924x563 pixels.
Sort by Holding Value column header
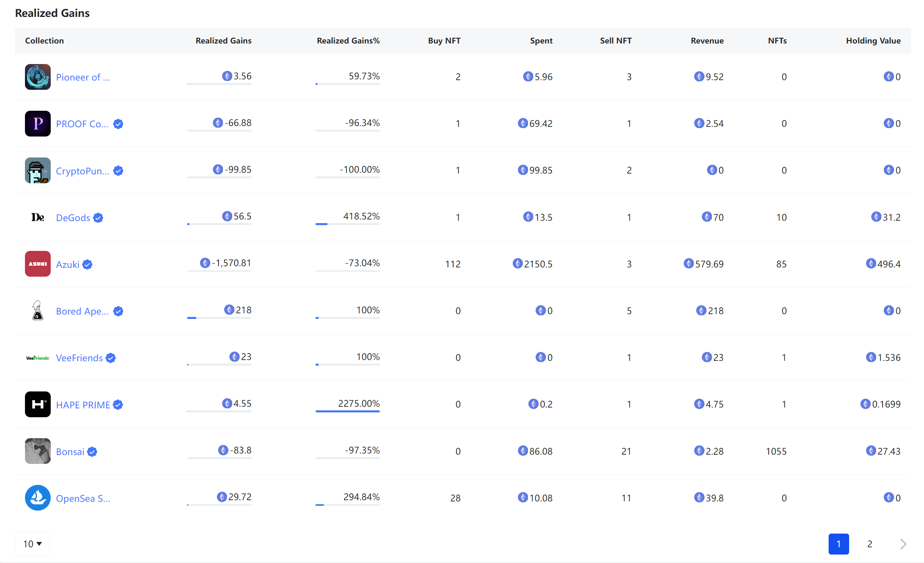point(873,41)
